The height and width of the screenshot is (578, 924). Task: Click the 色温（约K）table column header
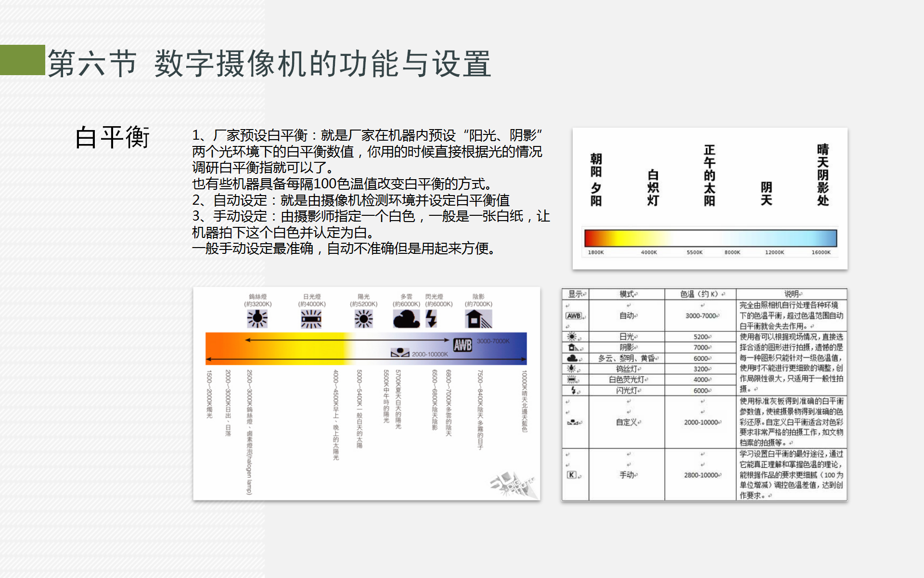click(700, 294)
